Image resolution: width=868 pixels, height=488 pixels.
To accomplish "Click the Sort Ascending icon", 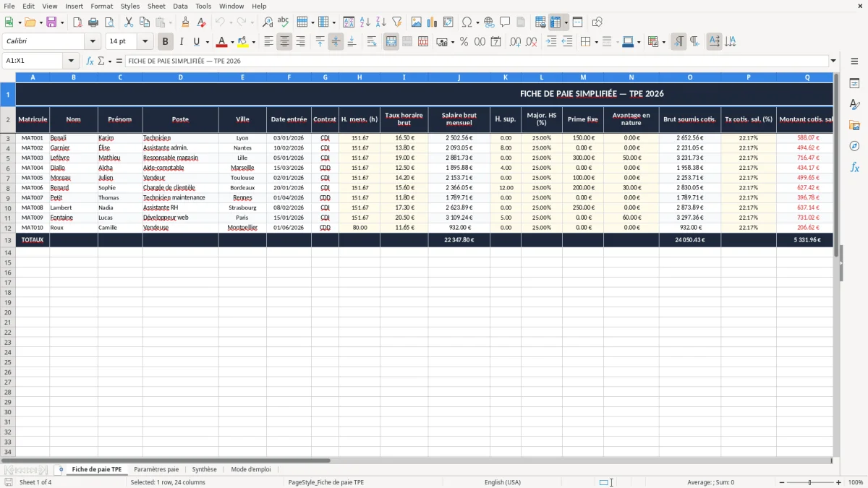I will 365,22.
